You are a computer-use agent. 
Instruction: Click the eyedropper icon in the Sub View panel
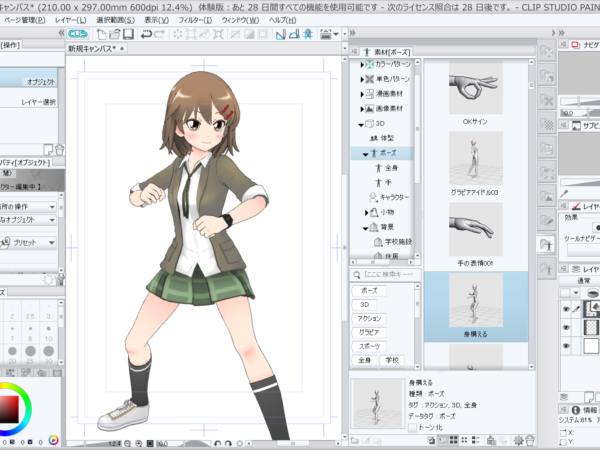(x=564, y=193)
